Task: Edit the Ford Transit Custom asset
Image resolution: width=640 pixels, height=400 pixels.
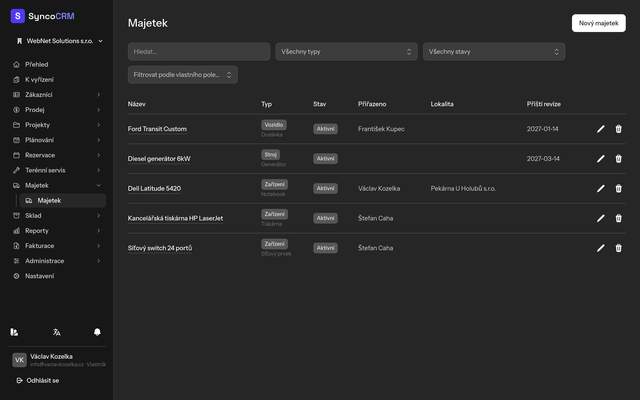Action: click(600, 129)
